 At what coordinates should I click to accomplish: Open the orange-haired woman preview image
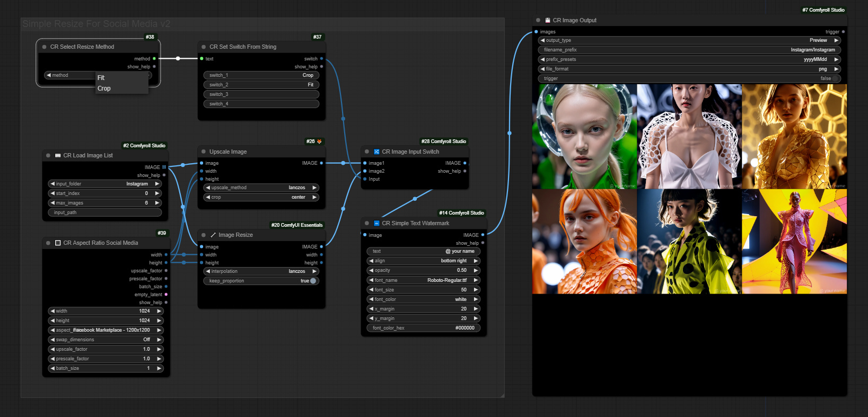click(584, 242)
